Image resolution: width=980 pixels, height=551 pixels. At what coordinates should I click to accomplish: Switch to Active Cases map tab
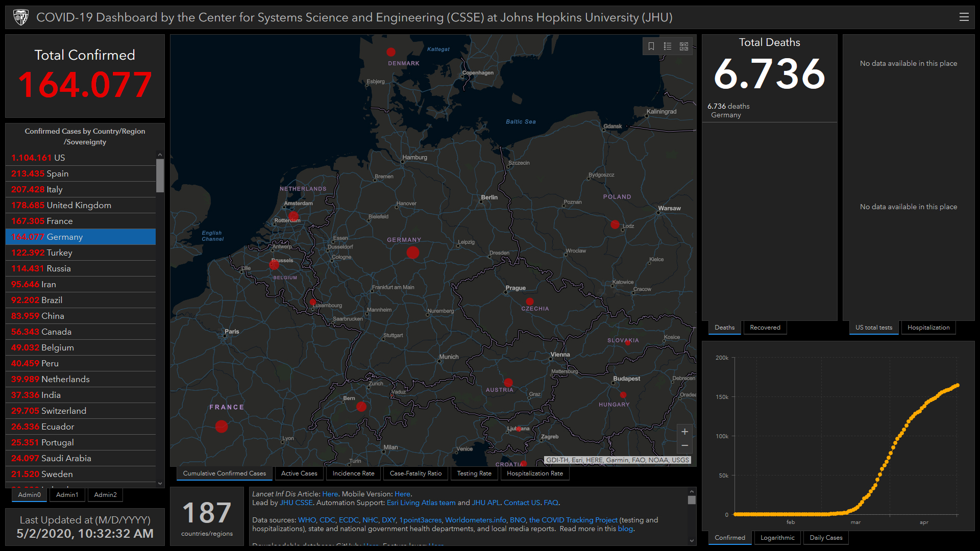[x=299, y=473]
